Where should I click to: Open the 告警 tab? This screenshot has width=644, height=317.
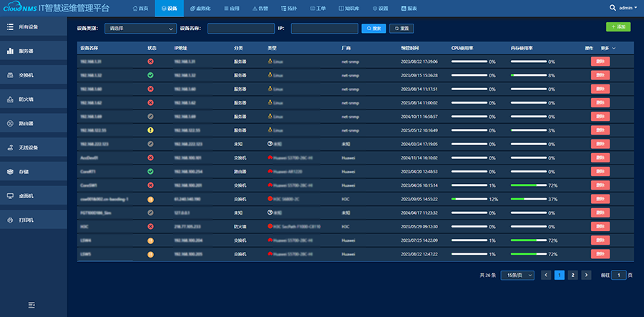[260, 8]
